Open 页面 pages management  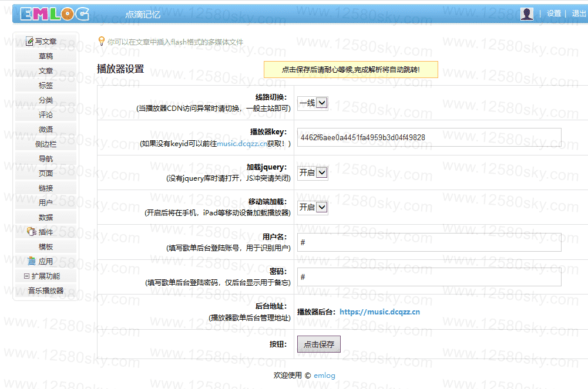click(x=46, y=173)
